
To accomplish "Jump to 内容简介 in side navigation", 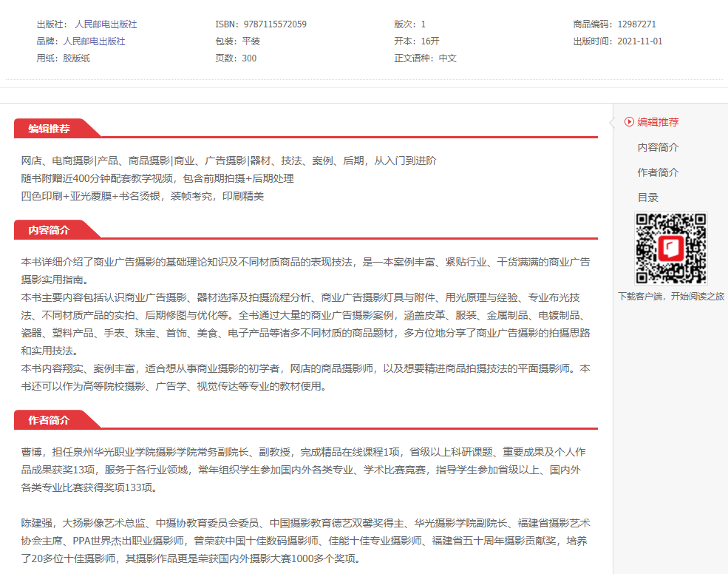I will click(658, 147).
